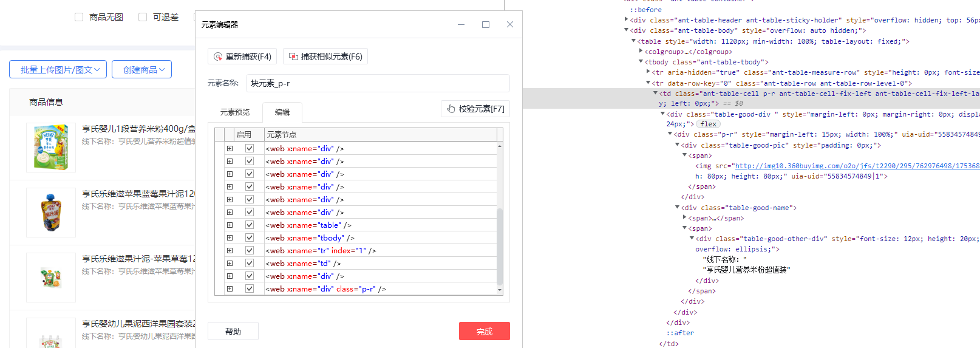Click the 帮助 button
This screenshot has height=348, width=980.
pos(233,331)
